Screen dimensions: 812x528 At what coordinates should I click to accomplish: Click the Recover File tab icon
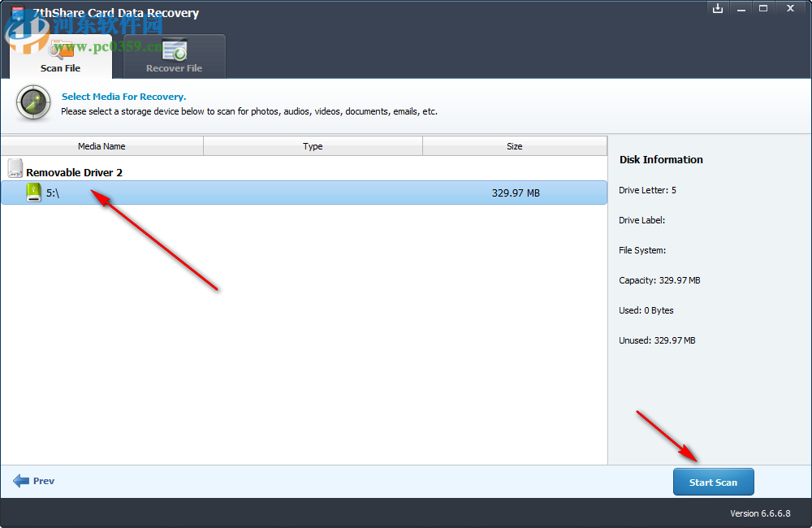(175, 50)
